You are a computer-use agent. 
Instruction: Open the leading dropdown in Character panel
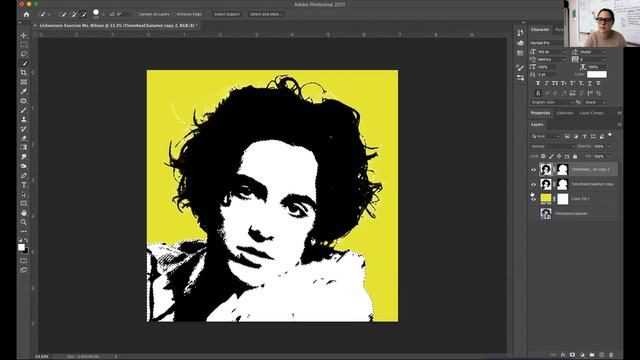tap(604, 52)
